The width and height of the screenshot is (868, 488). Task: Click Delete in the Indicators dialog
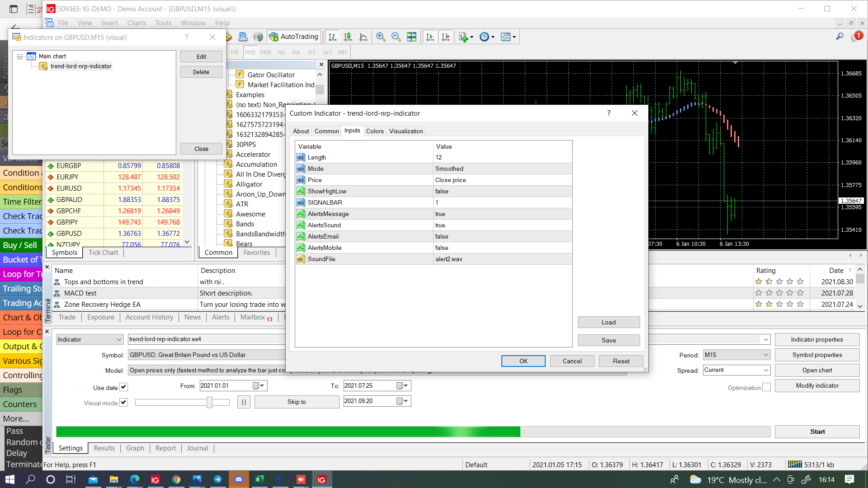[201, 72]
